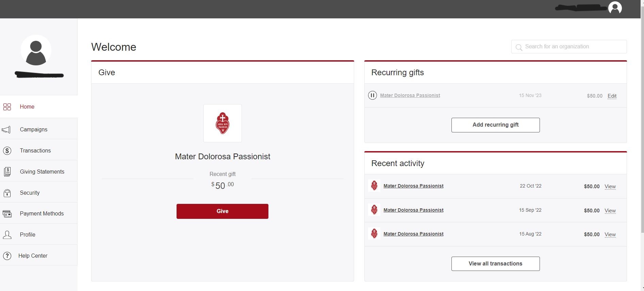Image resolution: width=644 pixels, height=291 pixels.
Task: Click View all transactions button
Action: click(x=495, y=264)
